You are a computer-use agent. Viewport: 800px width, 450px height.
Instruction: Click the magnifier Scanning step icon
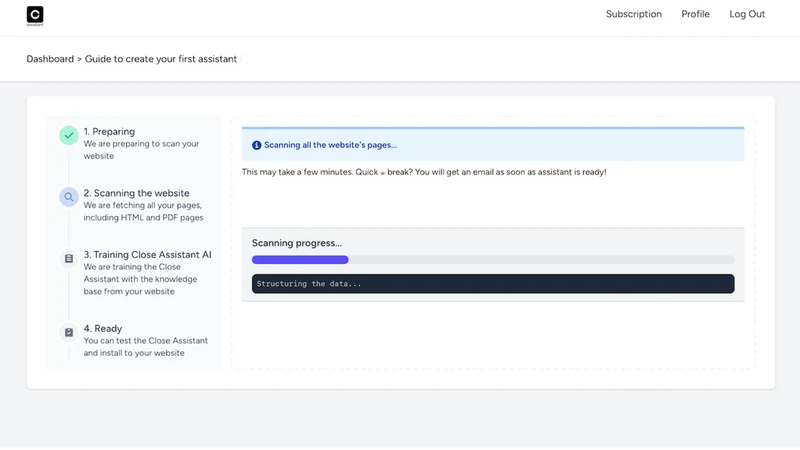69,197
